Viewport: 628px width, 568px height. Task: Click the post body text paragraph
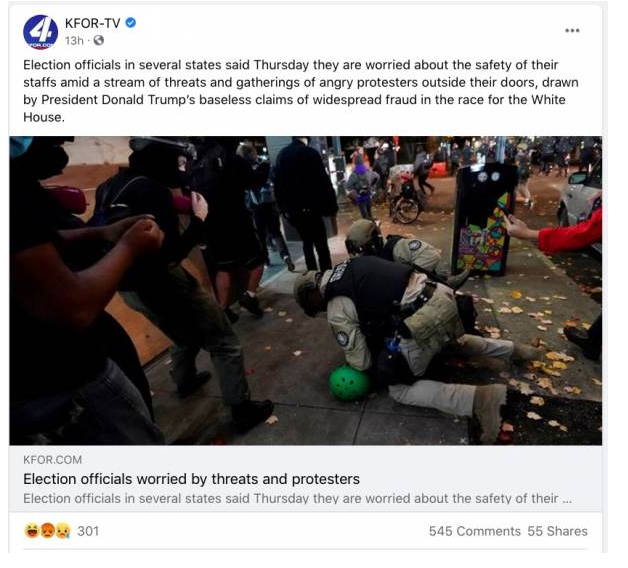(x=301, y=91)
